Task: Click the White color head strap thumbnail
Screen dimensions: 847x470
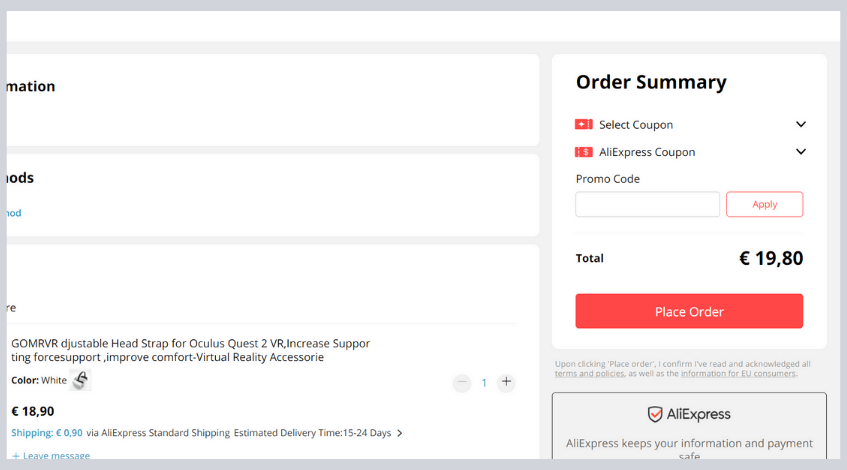Action: point(80,380)
